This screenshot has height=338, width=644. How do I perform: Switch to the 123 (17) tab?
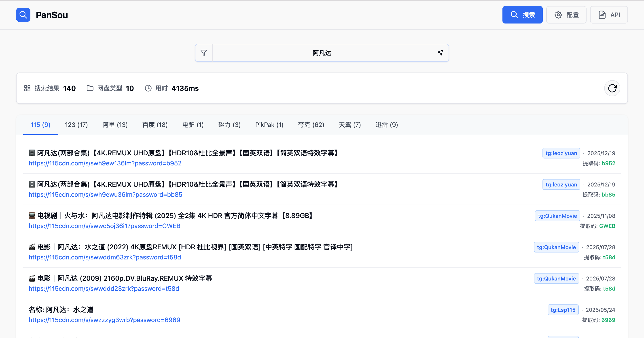[x=76, y=125]
